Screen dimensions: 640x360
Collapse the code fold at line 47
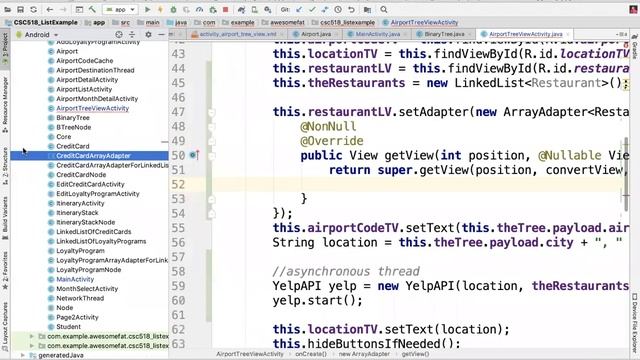point(211,112)
